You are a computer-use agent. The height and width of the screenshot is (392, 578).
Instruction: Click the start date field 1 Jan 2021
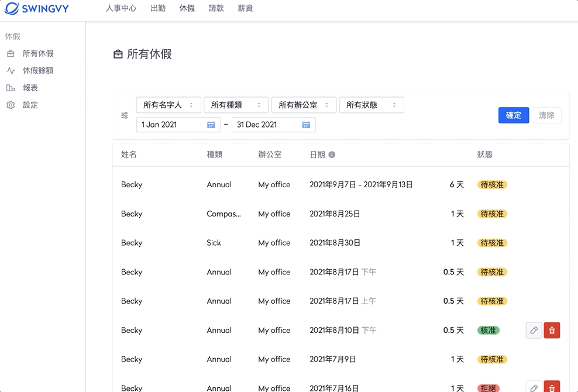178,125
